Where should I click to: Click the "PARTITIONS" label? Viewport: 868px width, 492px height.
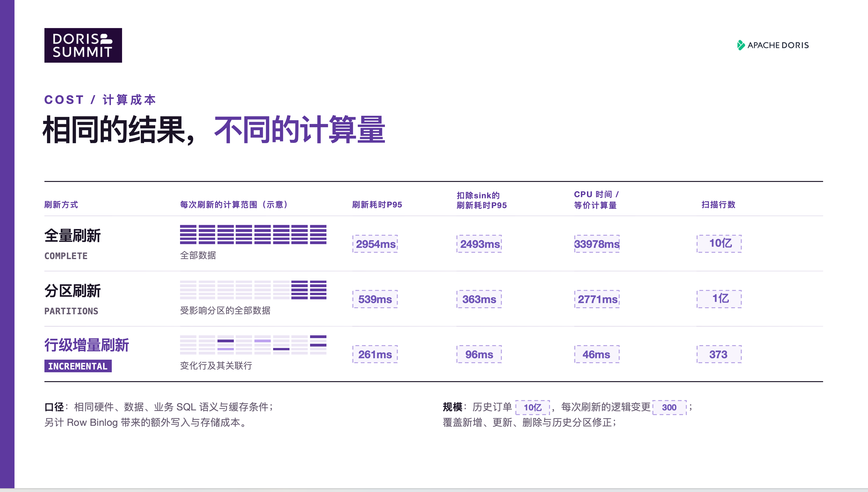[71, 311]
